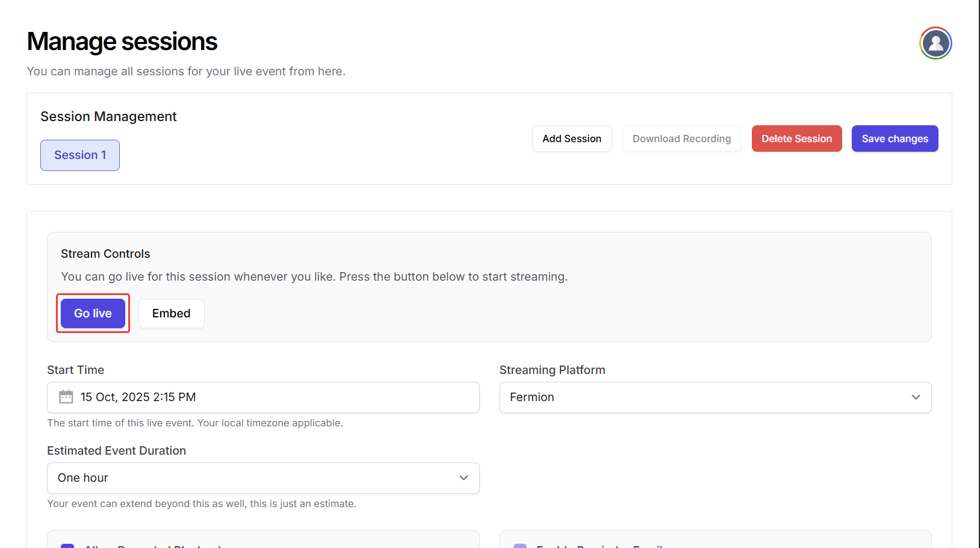Click the Add Session button

click(571, 139)
